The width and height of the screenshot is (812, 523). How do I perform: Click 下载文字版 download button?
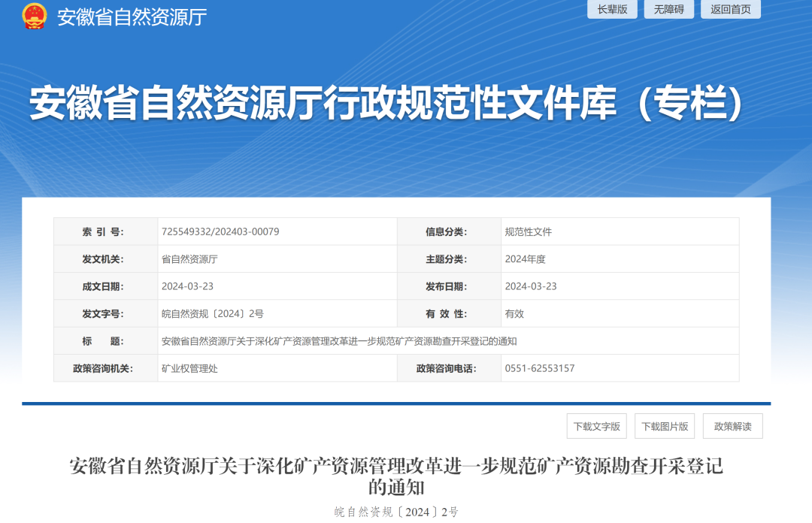point(596,426)
